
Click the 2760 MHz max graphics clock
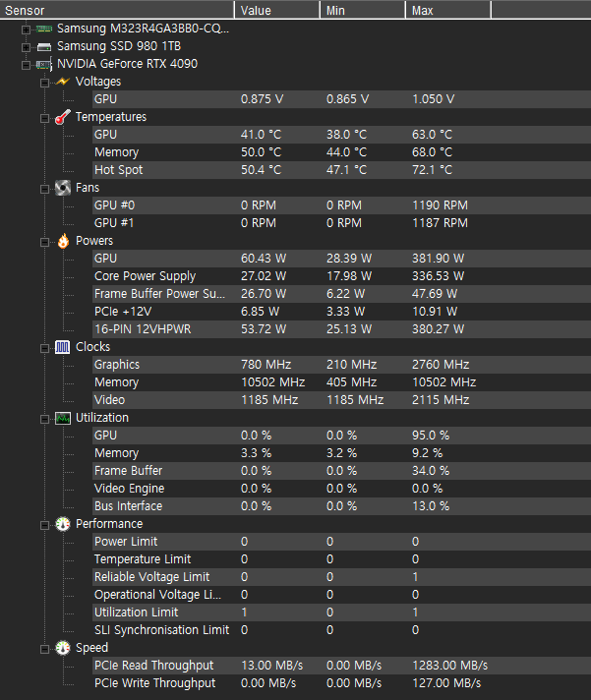pyautogui.click(x=441, y=365)
